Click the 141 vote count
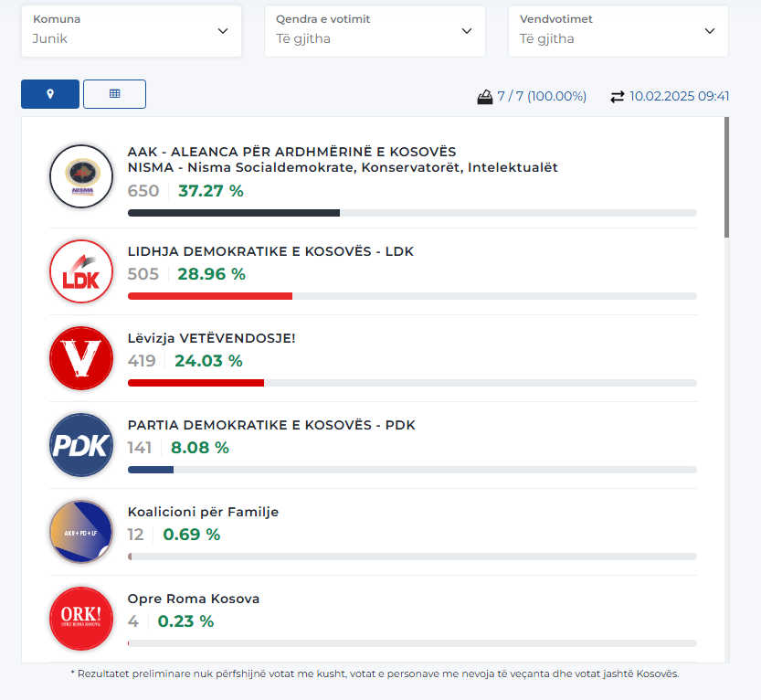Screen dimensions: 761x700 coord(140,448)
